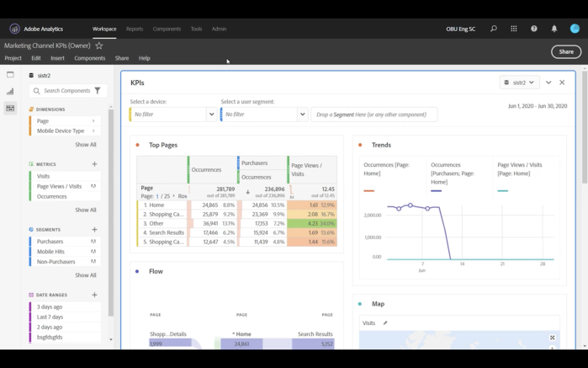The image size is (588, 368).
Task: Select the Reports tab
Action: pos(135,29)
